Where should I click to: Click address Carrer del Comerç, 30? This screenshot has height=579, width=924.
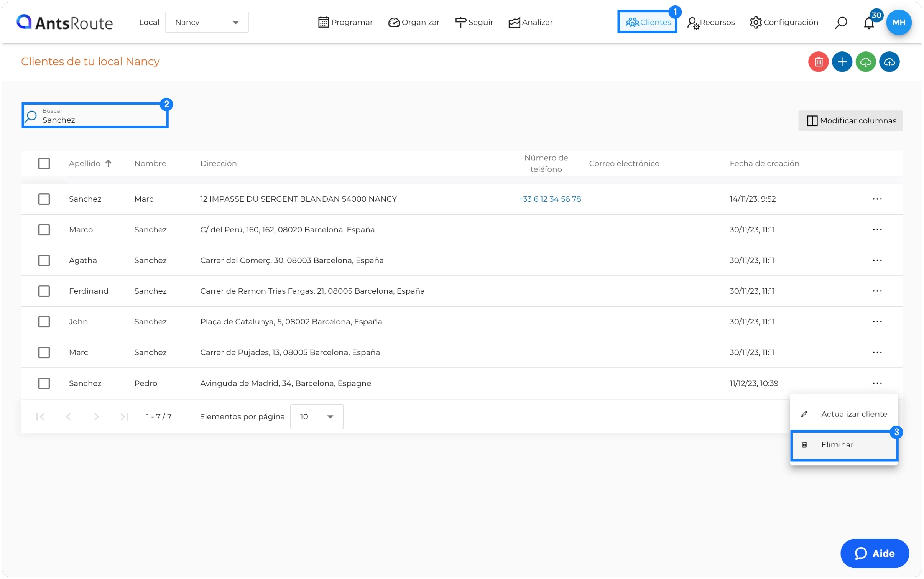[x=292, y=260]
